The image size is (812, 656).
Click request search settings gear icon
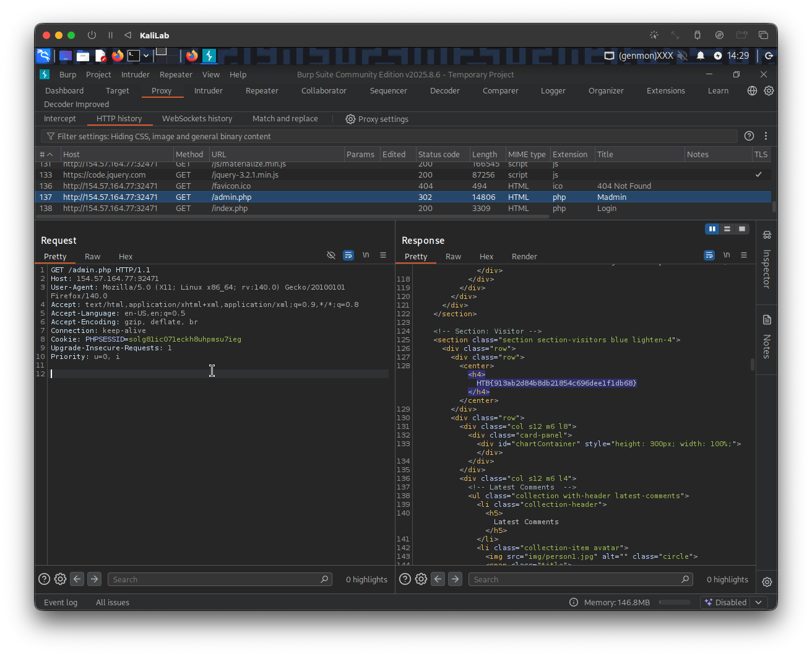coord(60,579)
